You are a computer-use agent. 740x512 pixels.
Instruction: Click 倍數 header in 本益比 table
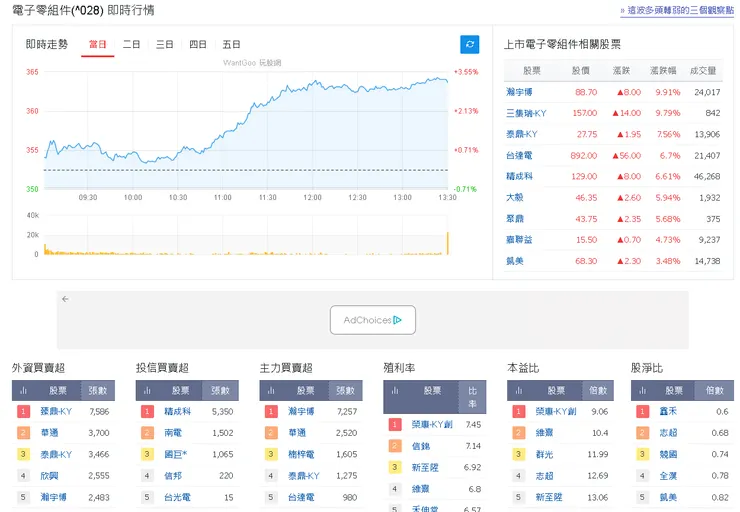[597, 391]
